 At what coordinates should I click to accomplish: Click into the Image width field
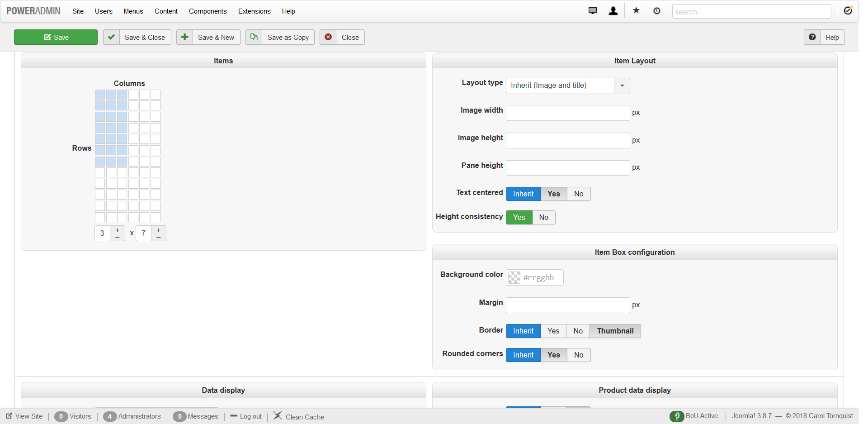(567, 113)
